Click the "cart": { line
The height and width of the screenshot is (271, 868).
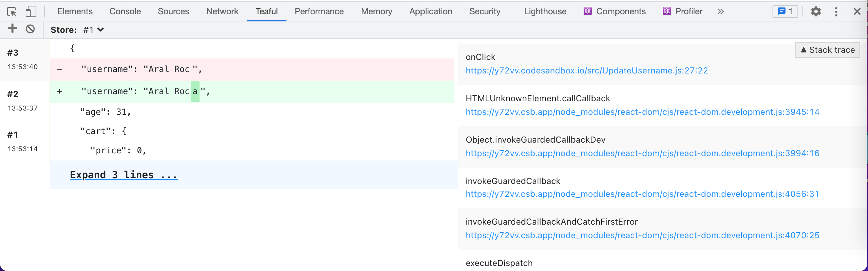103,131
